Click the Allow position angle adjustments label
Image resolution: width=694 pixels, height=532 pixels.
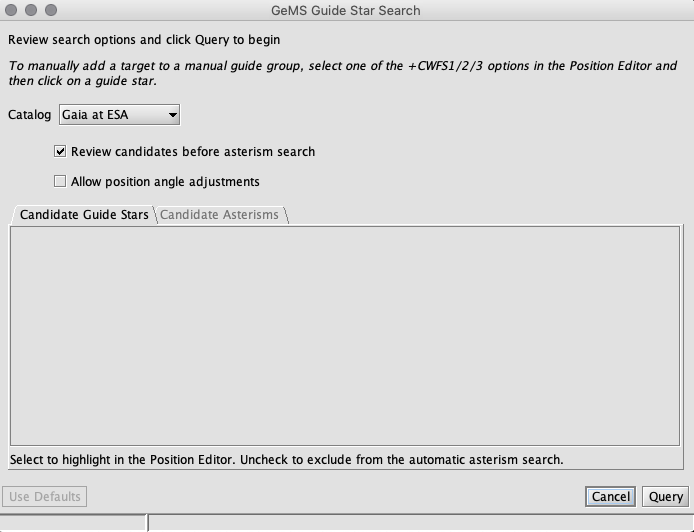[x=165, y=182]
